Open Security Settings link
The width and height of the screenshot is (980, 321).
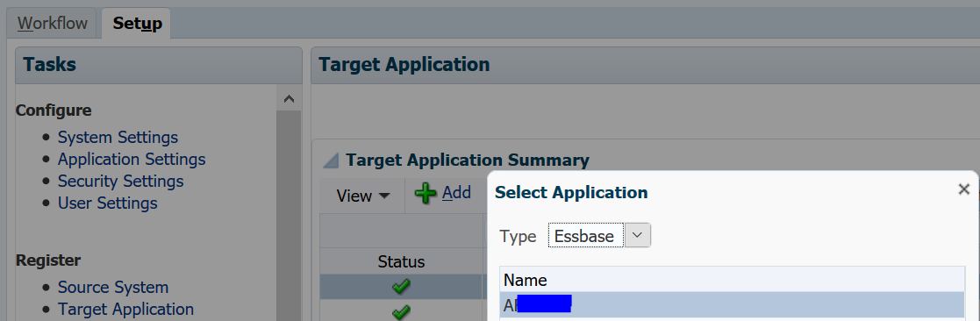pos(120,181)
